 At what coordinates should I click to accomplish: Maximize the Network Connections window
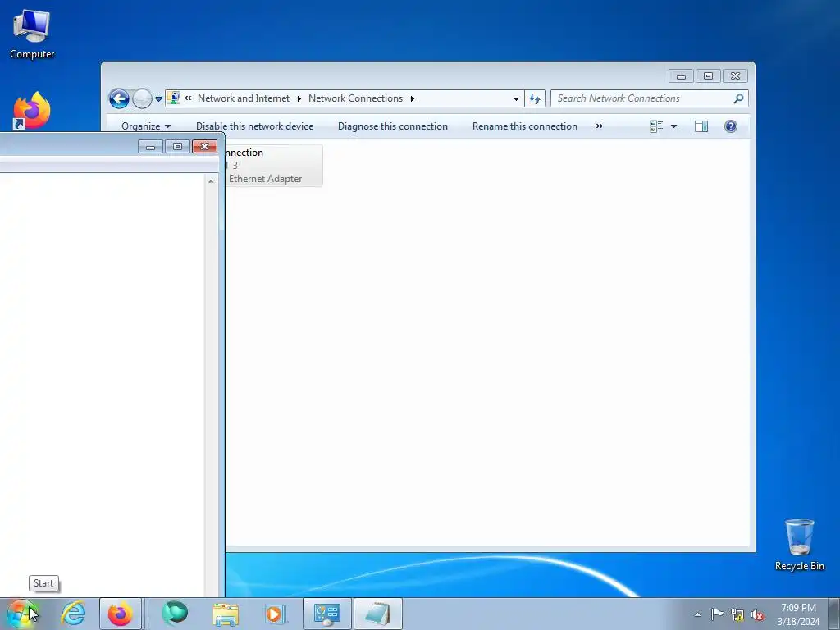(708, 76)
